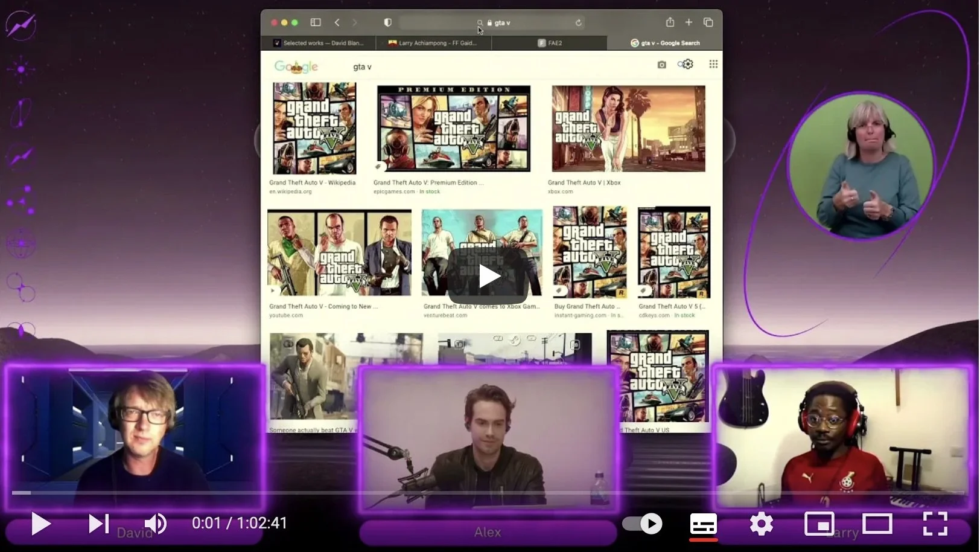Go forward in Safari history
The height and width of the screenshot is (552, 980).
(355, 22)
